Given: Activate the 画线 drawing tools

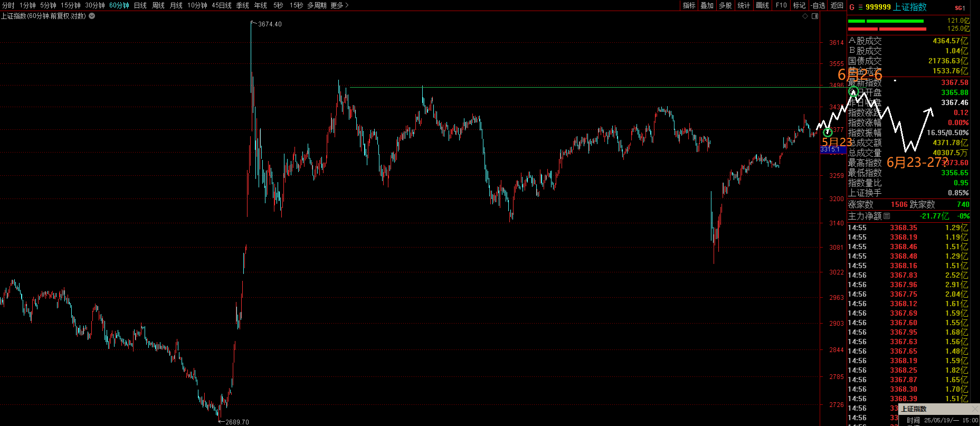Looking at the screenshot, I should [763, 5].
